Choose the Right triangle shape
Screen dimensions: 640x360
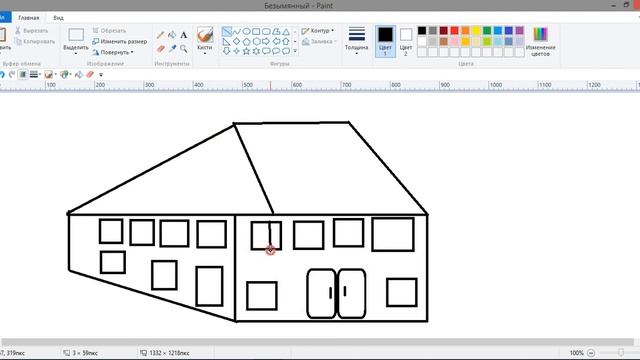click(x=227, y=41)
